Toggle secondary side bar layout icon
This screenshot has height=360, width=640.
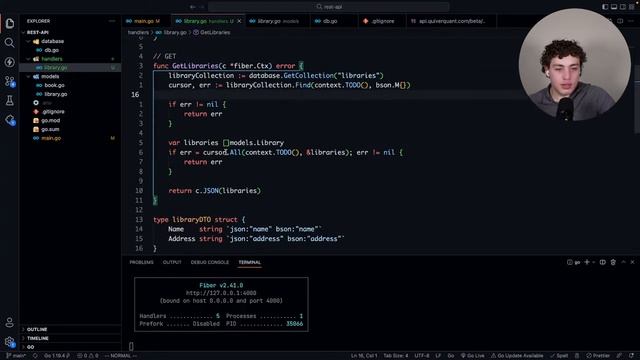(x=623, y=7)
